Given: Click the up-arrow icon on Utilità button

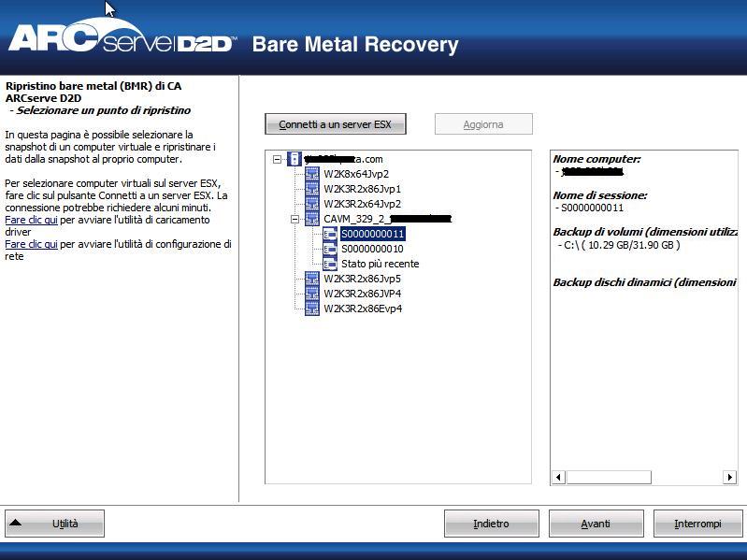Looking at the screenshot, I should 15,523.
